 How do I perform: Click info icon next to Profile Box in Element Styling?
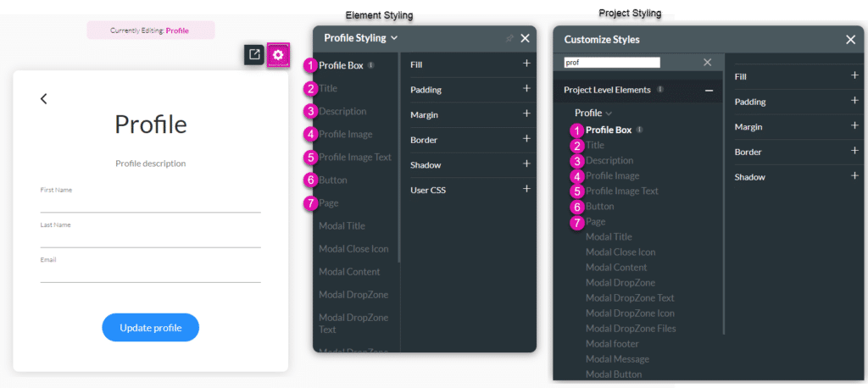[371, 64]
